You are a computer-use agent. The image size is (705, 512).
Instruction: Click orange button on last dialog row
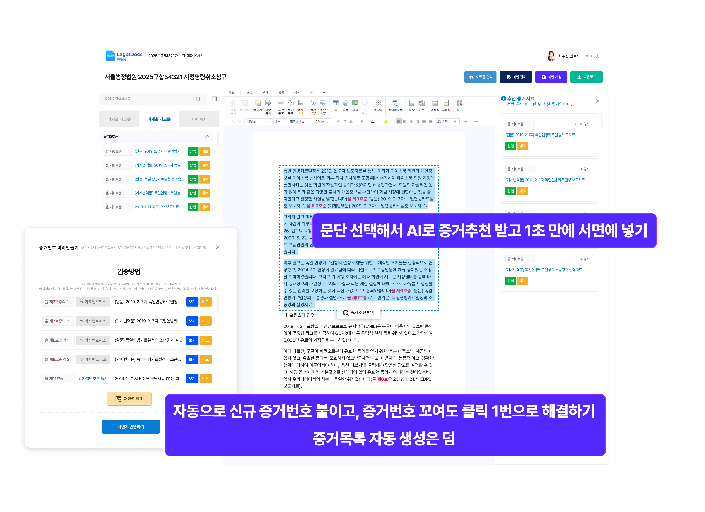(205, 378)
